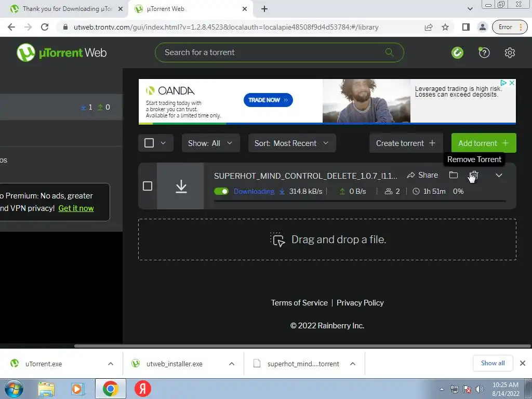Click Create torrent button
Image resolution: width=532 pixels, height=399 pixels.
[406, 143]
